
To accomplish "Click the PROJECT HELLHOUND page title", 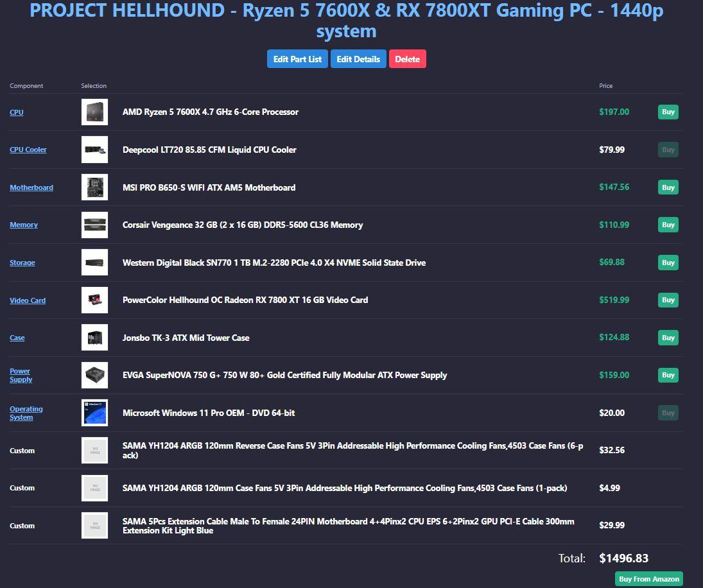I will [346, 21].
